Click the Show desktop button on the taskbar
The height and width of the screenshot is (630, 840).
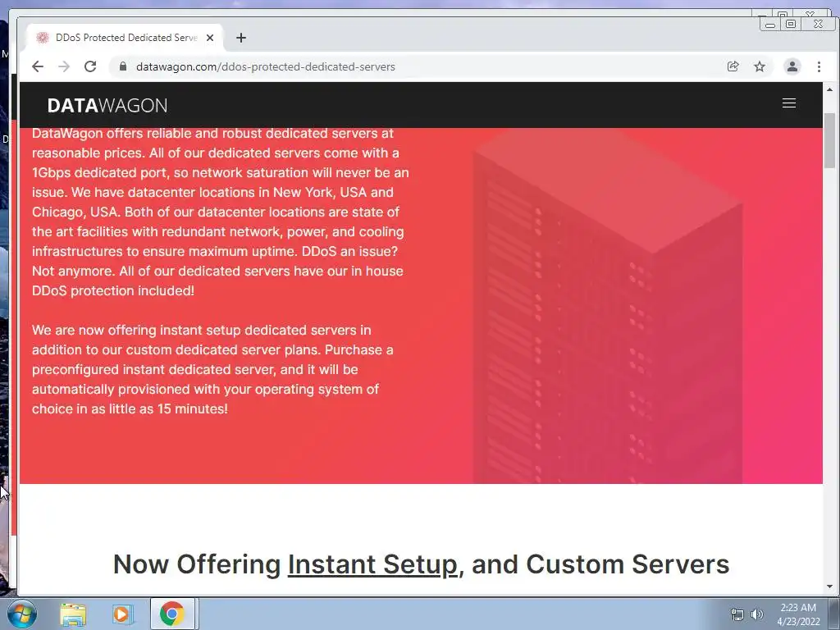(834, 614)
